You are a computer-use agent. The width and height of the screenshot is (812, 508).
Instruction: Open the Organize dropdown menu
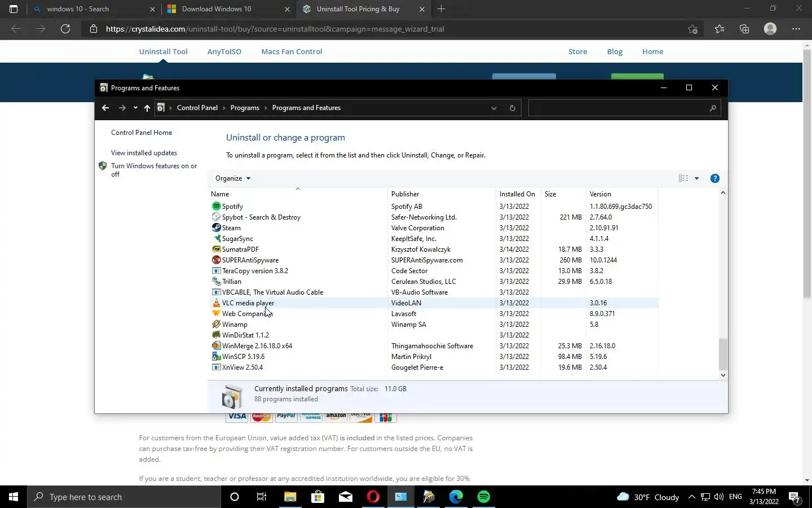(x=233, y=178)
